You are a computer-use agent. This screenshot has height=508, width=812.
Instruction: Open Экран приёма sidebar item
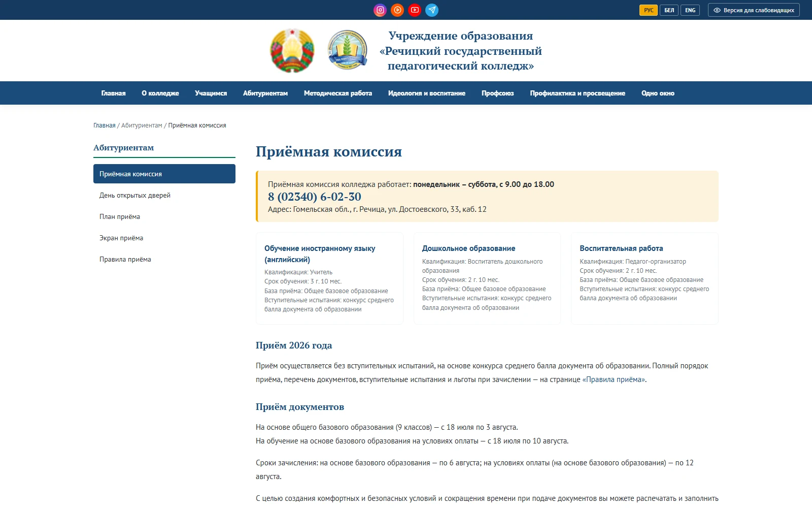tap(164, 238)
